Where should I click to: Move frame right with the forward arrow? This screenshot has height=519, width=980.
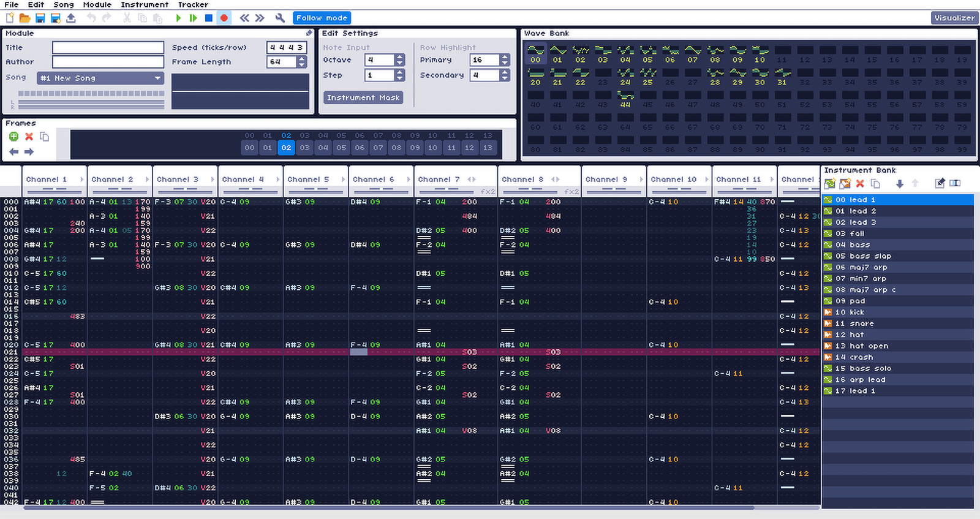(29, 151)
